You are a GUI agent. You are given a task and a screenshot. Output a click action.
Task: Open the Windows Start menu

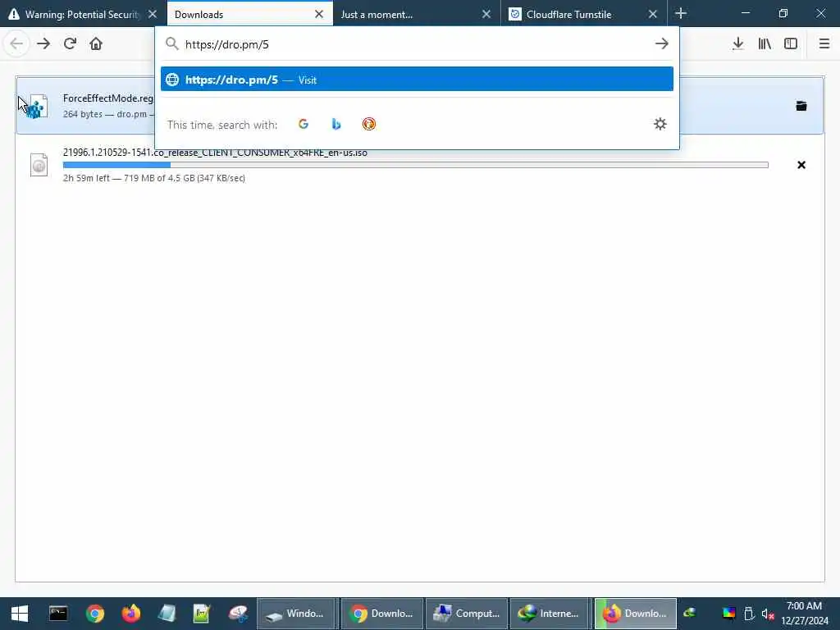point(20,614)
